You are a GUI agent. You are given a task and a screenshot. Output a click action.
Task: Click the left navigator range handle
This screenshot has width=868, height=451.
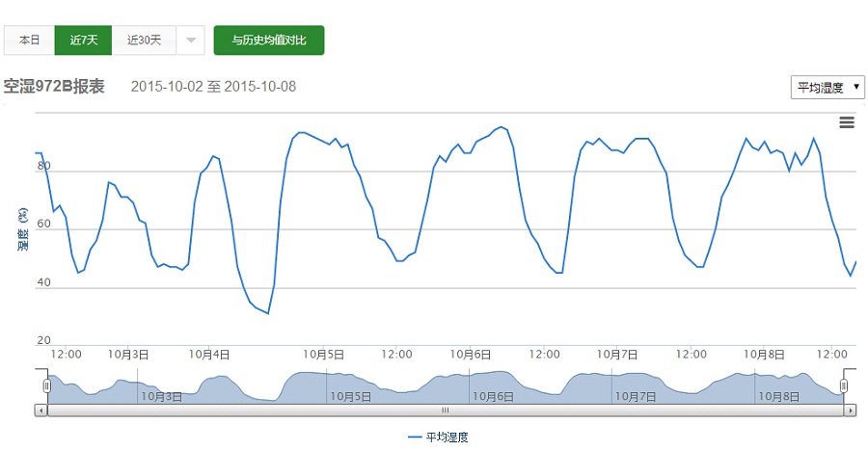pyautogui.click(x=45, y=385)
